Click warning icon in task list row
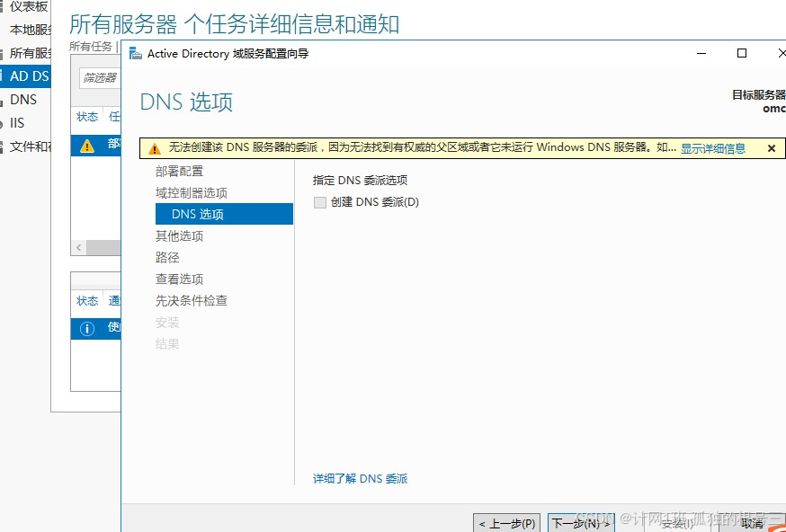 (x=87, y=146)
